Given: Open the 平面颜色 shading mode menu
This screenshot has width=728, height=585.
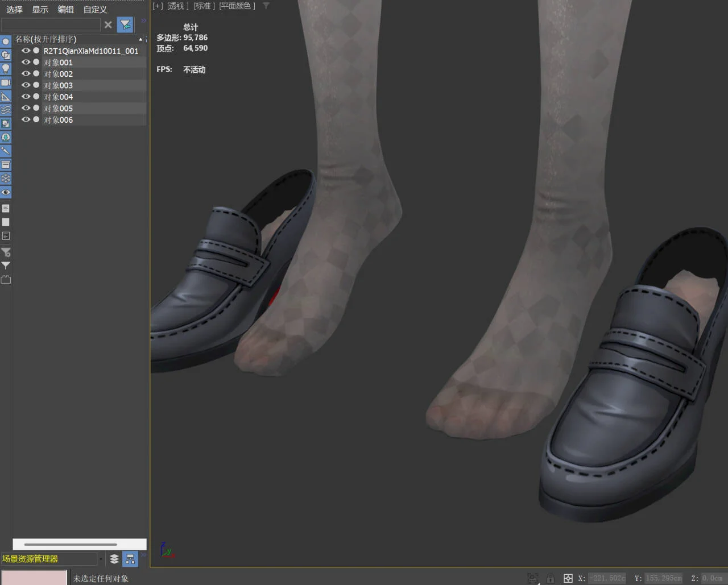Looking at the screenshot, I should (237, 6).
